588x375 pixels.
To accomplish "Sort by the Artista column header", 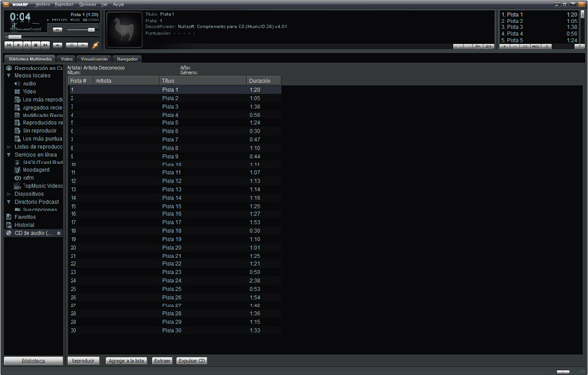I will (126, 81).
